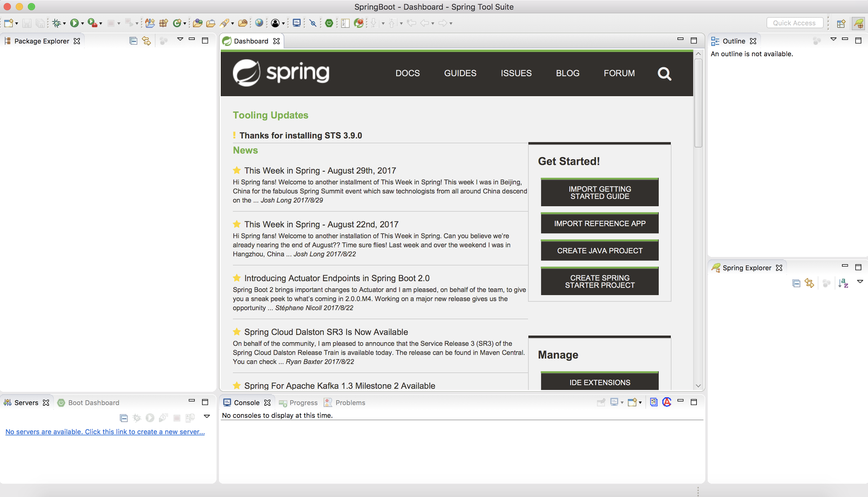
Task: Click the Open Task briefcase icon
Action: coord(211,23)
